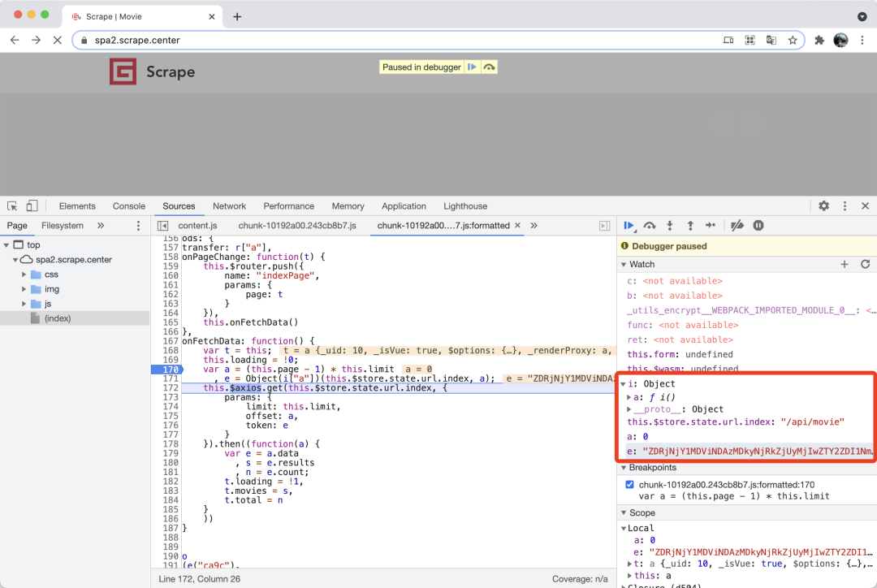This screenshot has width=877, height=588.
Task: Collapse the spa2.scrape.center tree node
Action: click(x=15, y=260)
